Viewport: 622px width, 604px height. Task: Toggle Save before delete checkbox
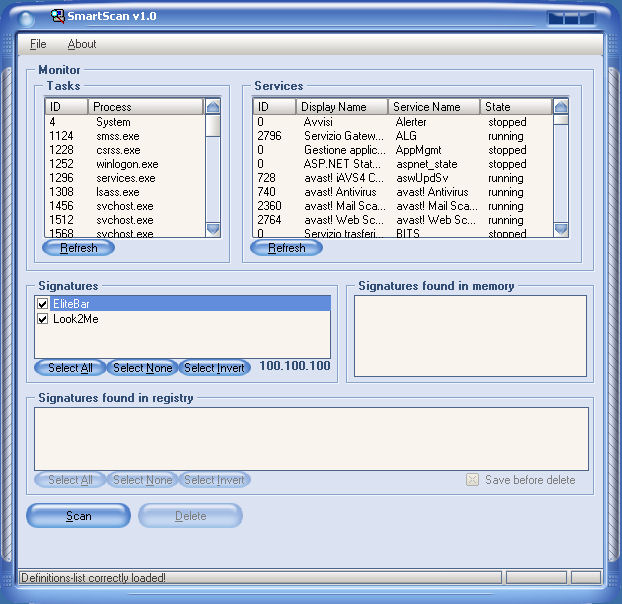click(x=472, y=480)
